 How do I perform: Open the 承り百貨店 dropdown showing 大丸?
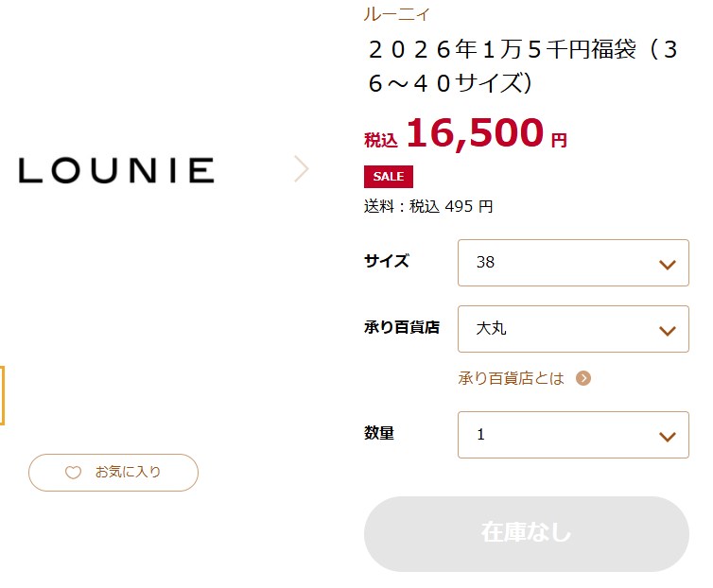[572, 329]
